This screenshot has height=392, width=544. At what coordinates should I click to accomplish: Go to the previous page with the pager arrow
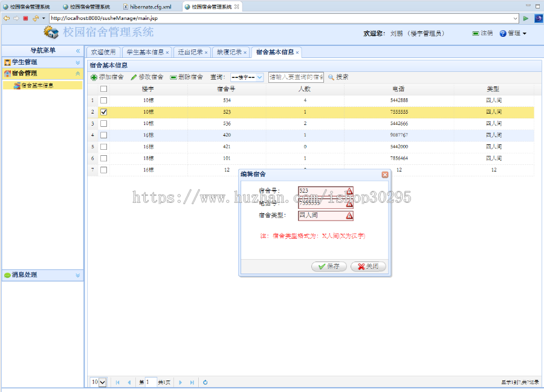[x=129, y=382]
